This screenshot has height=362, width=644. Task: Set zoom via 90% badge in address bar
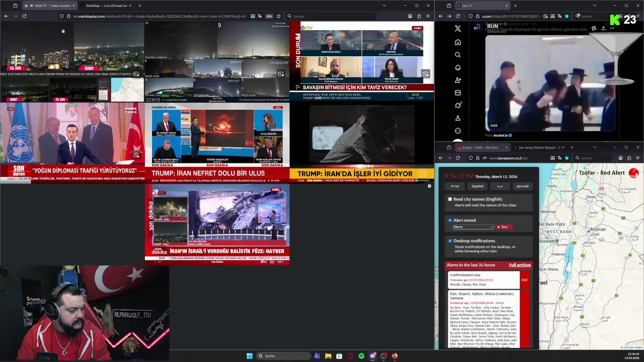269,16
